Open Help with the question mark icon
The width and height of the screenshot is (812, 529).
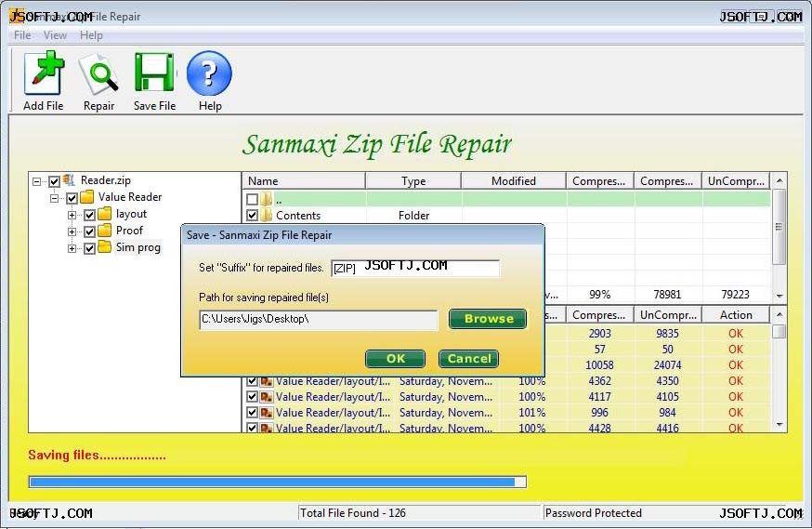click(x=209, y=73)
